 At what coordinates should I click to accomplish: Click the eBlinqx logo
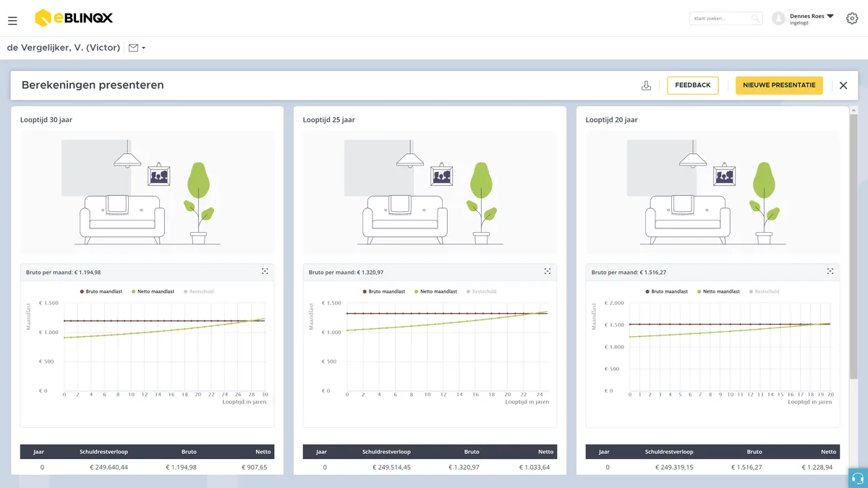(74, 18)
